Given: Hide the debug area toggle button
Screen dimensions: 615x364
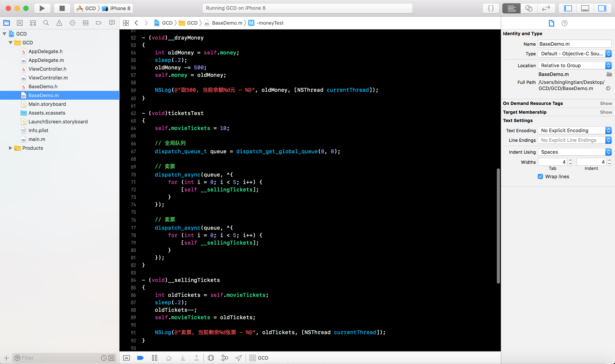Looking at the screenshot, I should (126, 358).
